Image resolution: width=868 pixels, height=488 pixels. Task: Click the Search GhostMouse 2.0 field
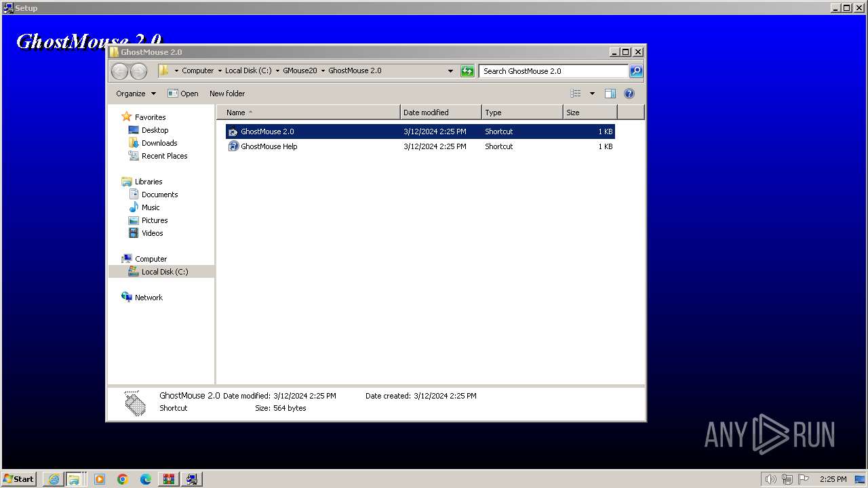(x=553, y=70)
